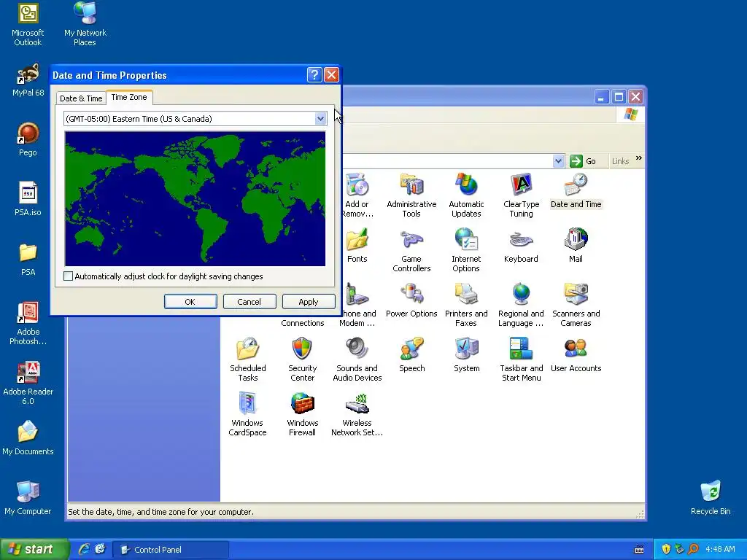Screen dimensions: 747x560
Task: Click the Links toolbar label
Action: tap(620, 161)
